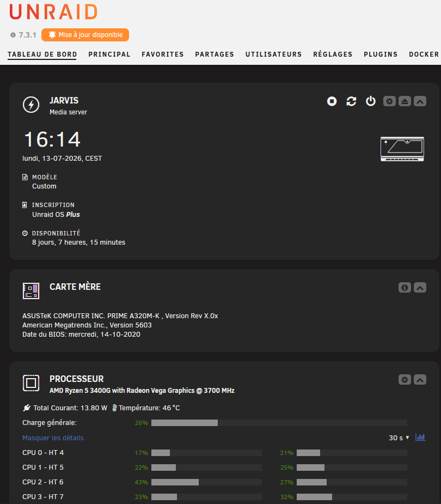The width and height of the screenshot is (441, 504).
Task: Collapse the Processeur card
Action: coord(420,380)
